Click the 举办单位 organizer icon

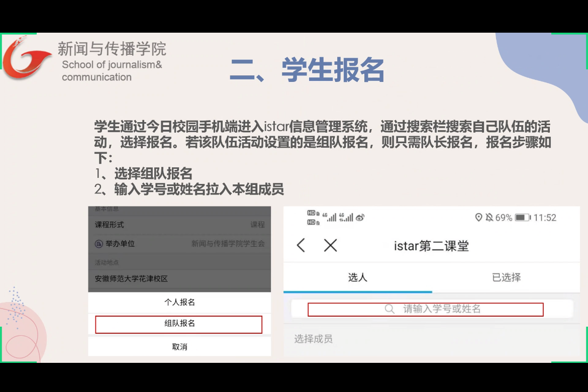tap(99, 244)
